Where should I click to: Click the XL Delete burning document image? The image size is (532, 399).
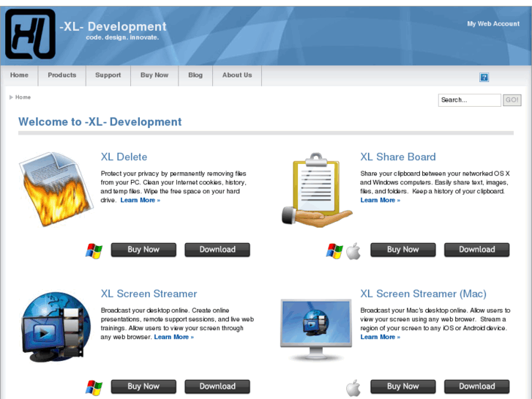pyautogui.click(x=56, y=190)
